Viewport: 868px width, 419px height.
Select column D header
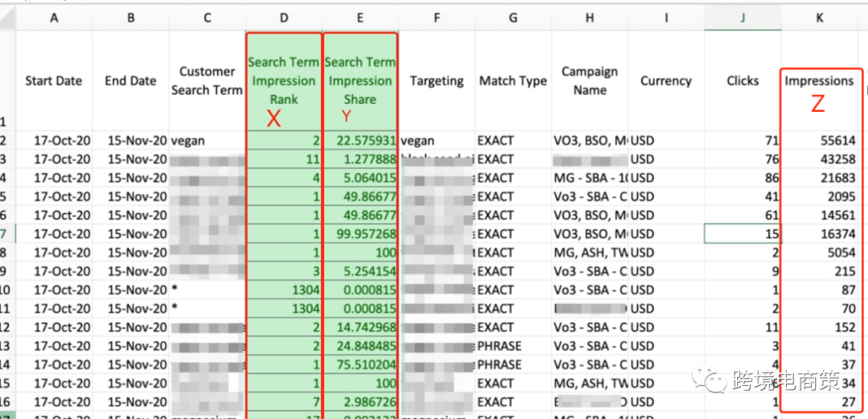click(x=283, y=18)
